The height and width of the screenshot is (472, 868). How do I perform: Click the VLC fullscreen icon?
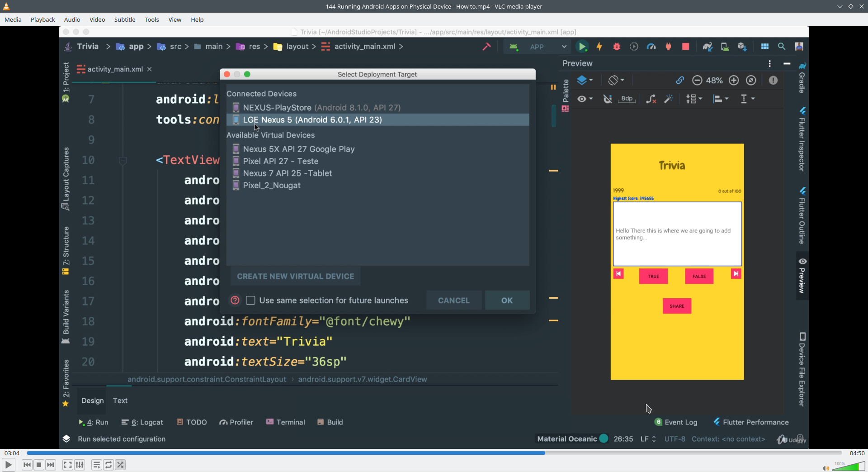click(x=67, y=465)
